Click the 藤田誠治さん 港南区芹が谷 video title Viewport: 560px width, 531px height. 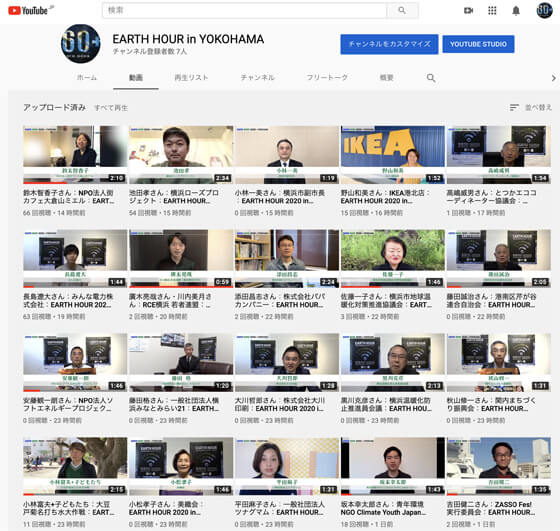pyautogui.click(x=491, y=301)
